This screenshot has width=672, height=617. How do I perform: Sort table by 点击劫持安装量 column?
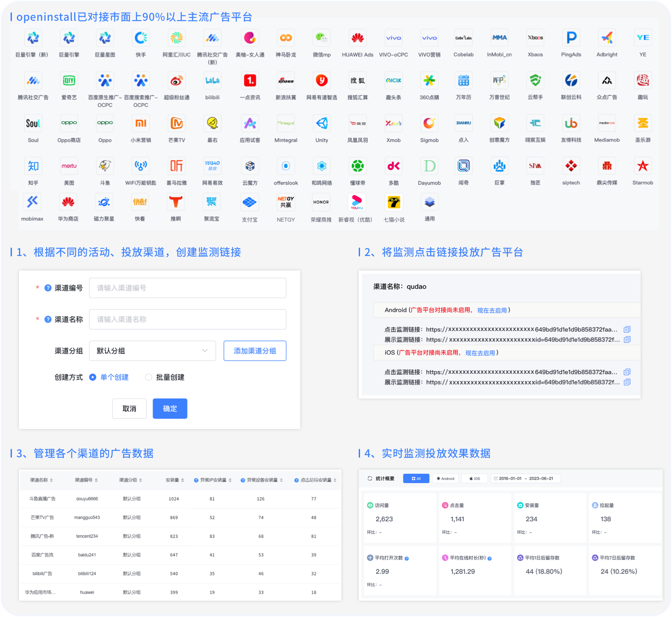pos(335,480)
